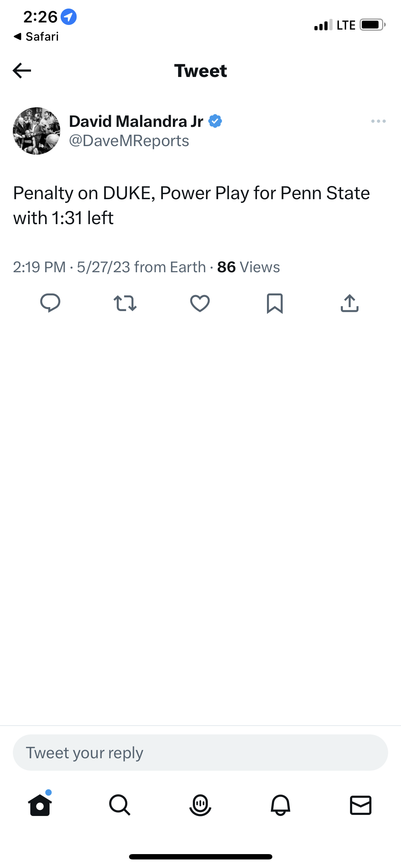Open the Notifications bell tab
Screen dimensions: 401x868
click(x=281, y=805)
